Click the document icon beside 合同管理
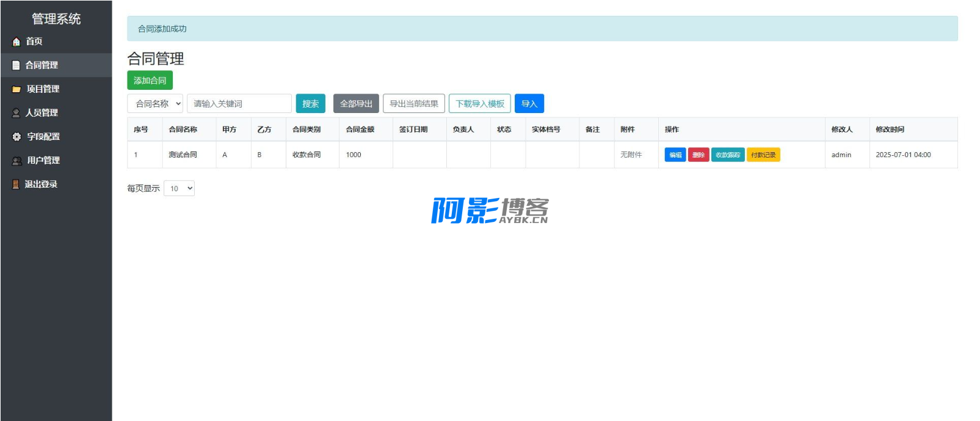The height and width of the screenshot is (421, 980). tap(16, 65)
